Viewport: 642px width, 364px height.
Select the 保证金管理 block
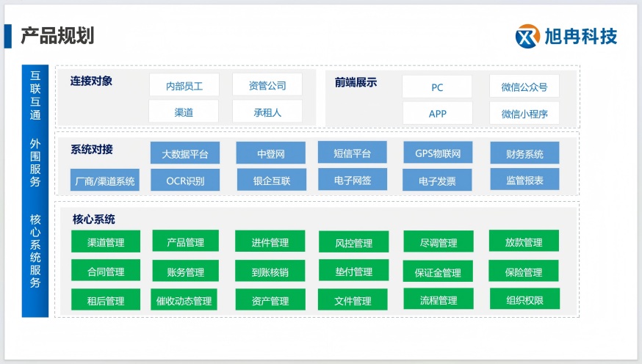(x=437, y=272)
